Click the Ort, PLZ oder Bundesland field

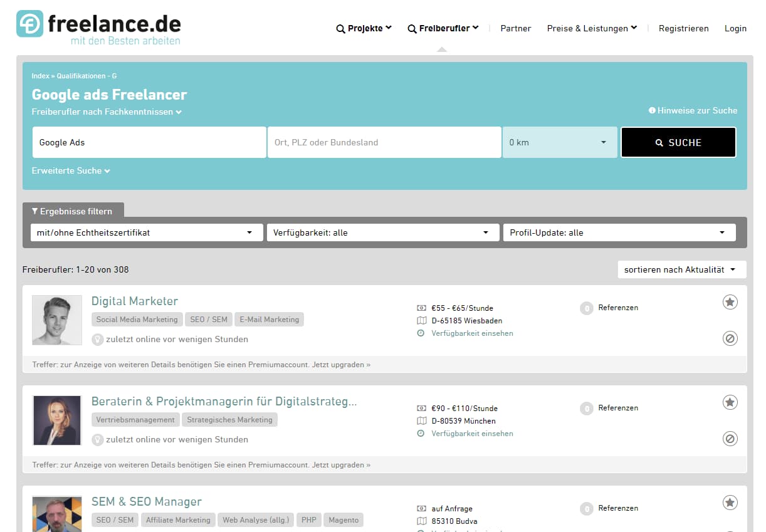(x=384, y=142)
